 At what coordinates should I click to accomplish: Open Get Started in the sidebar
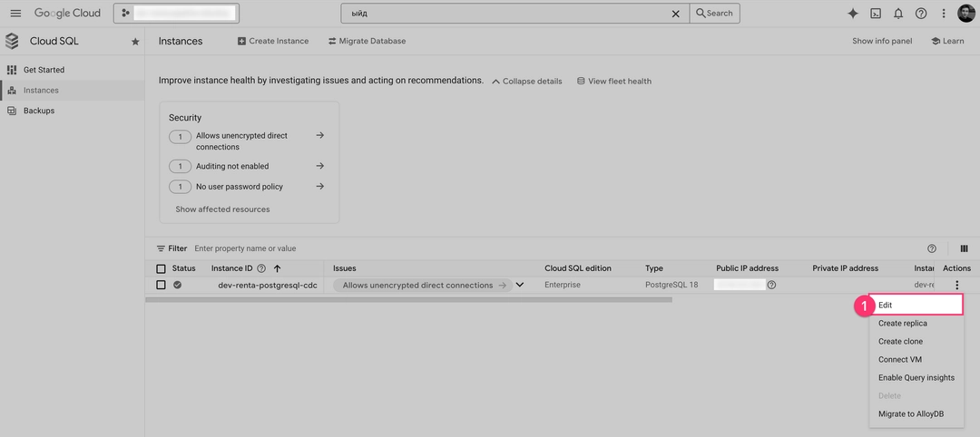(x=44, y=70)
